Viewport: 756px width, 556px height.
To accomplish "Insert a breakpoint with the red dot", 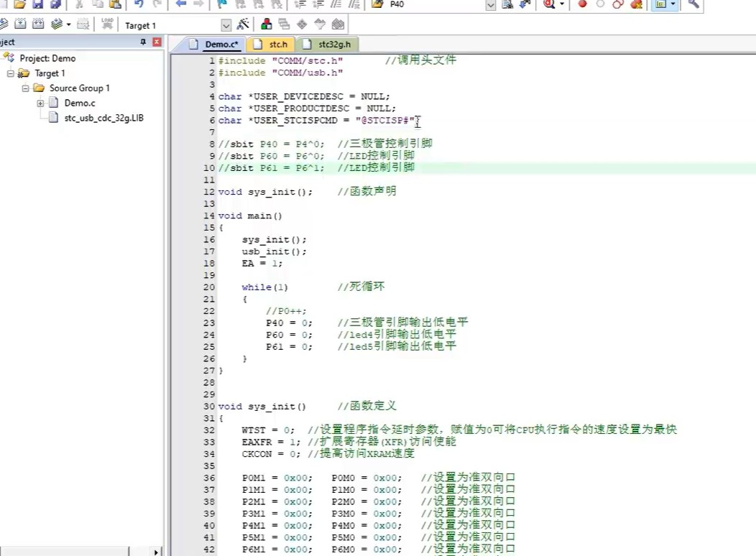I will [582, 4].
